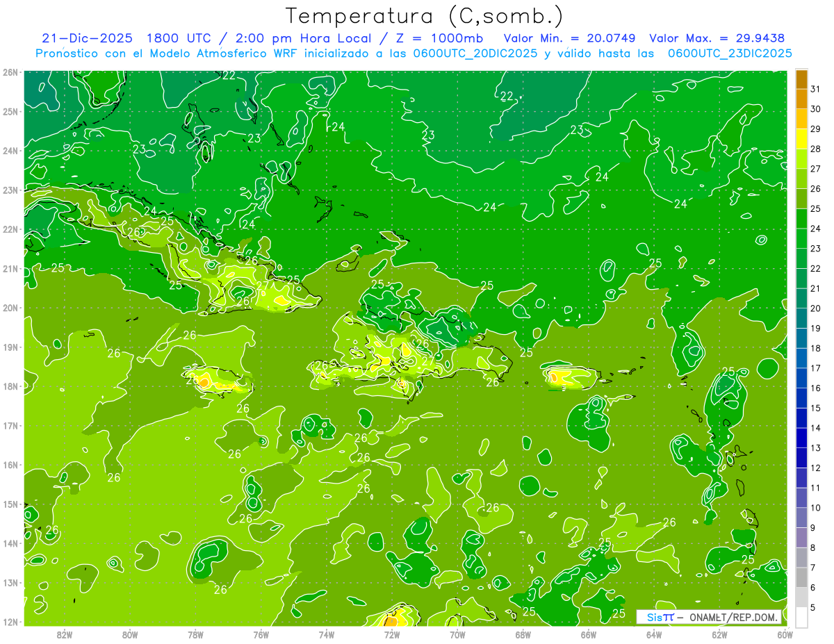Select the '0600UTC_20DIC2025' initialization timestamp

pyautogui.click(x=475, y=53)
